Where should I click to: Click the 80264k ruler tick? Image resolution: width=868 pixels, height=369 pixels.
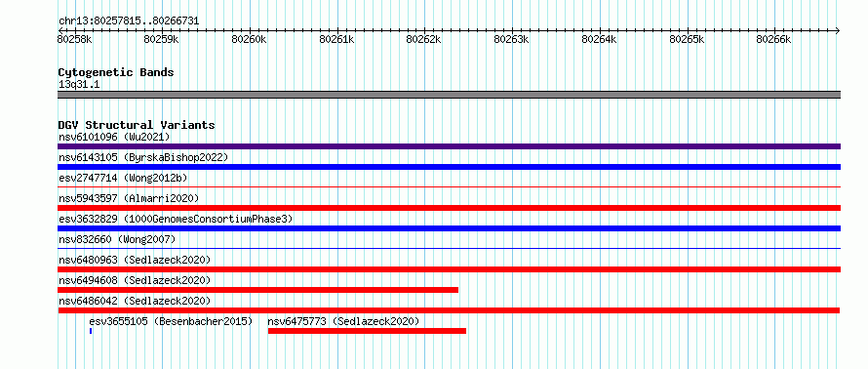coord(600,39)
